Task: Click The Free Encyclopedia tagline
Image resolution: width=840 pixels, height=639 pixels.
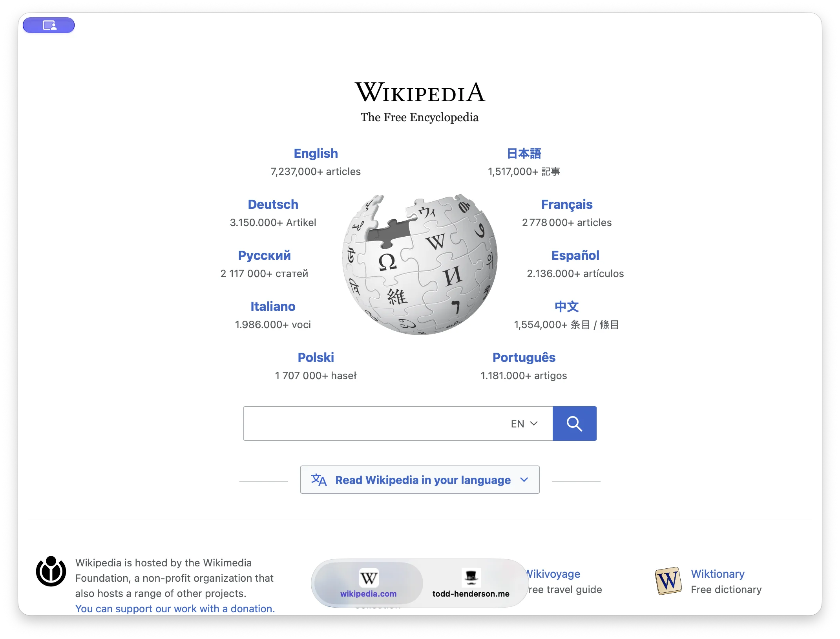Action: pyautogui.click(x=420, y=117)
